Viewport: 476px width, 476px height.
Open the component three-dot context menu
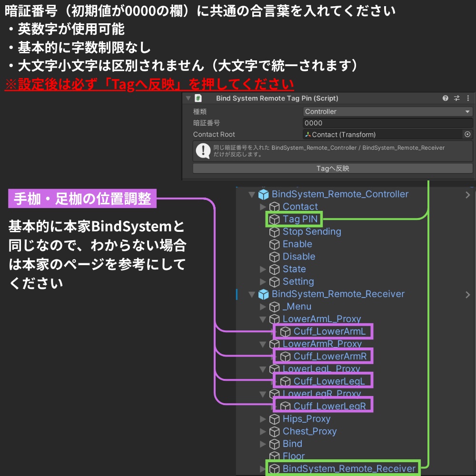click(468, 98)
